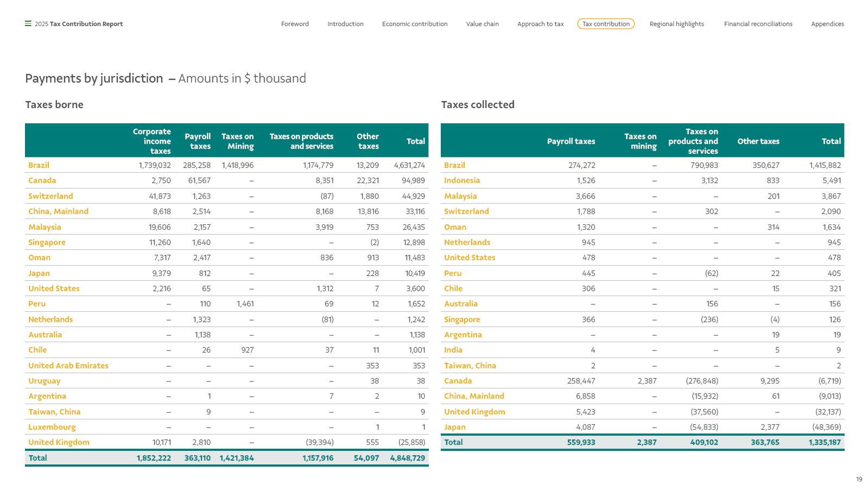This screenshot has height=490, width=868.
Task: Click Australia label in Taxes borne table
Action: (x=45, y=335)
